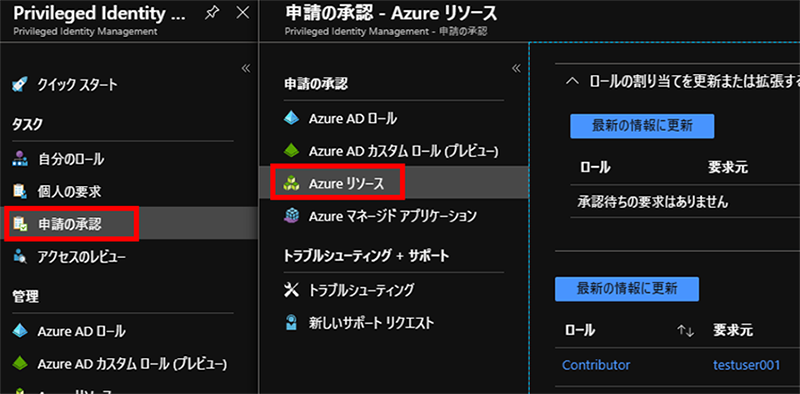800x394 pixels.
Task: Open the Contributor role link
Action: click(x=596, y=365)
